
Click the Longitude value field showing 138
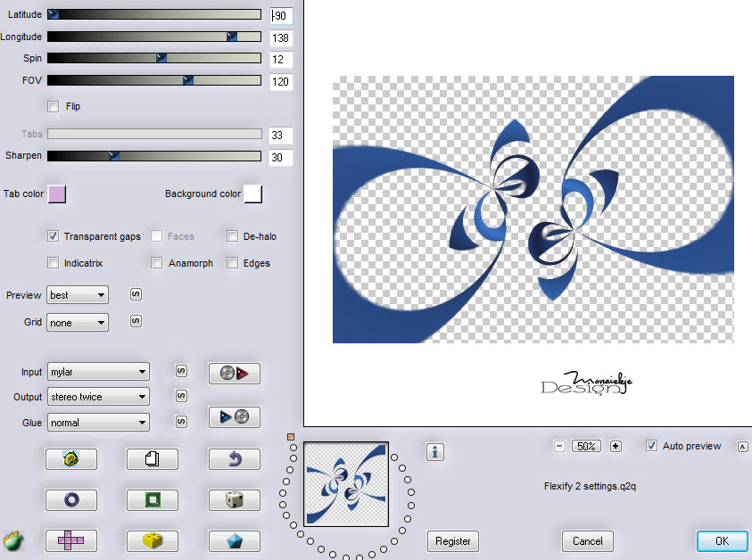(281, 37)
